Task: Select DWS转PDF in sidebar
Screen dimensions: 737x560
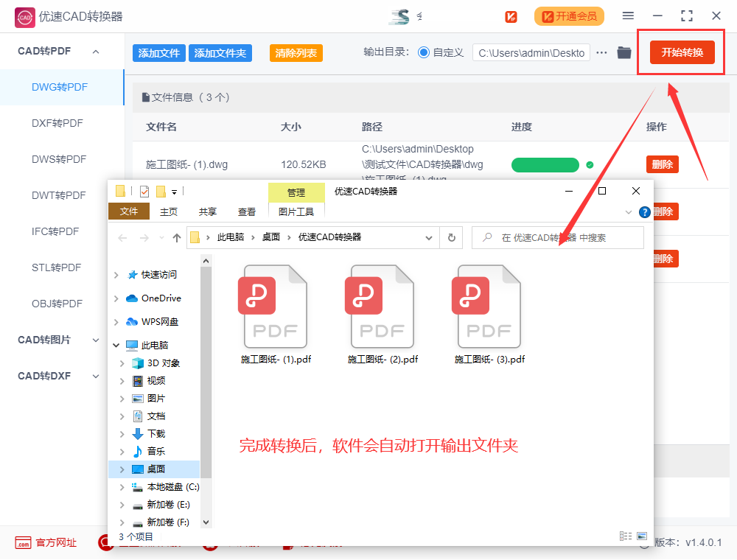Action: pos(59,160)
